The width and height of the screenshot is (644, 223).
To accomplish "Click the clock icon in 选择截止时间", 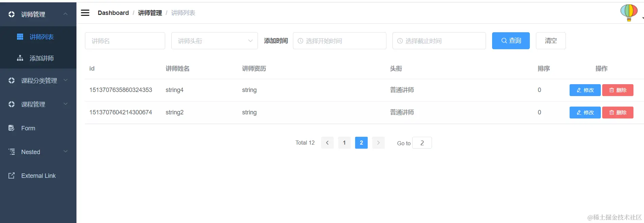I will pos(400,41).
